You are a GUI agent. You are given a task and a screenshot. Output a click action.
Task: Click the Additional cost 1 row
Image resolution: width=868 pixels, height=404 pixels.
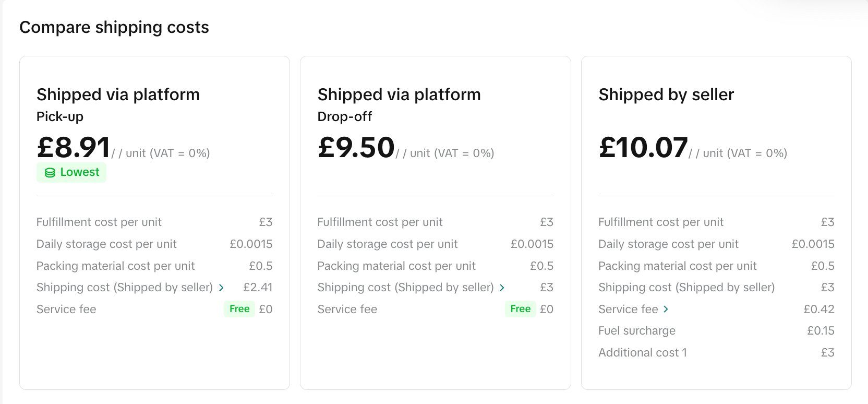tap(643, 353)
